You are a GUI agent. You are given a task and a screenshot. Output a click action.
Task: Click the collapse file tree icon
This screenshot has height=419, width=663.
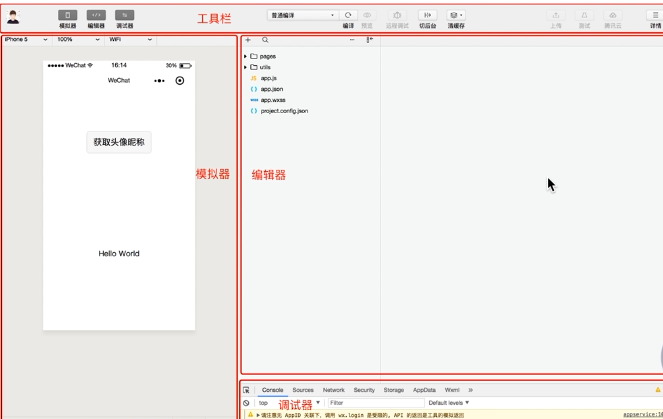click(x=370, y=40)
